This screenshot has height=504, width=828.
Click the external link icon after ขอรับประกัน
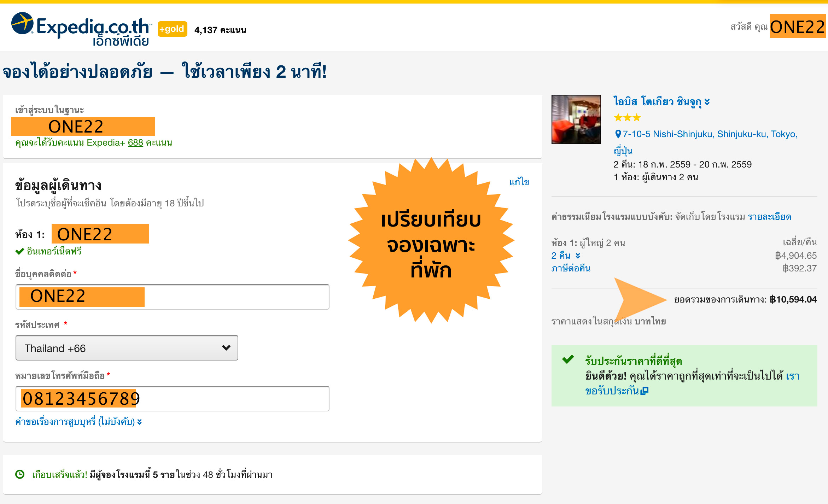(645, 391)
